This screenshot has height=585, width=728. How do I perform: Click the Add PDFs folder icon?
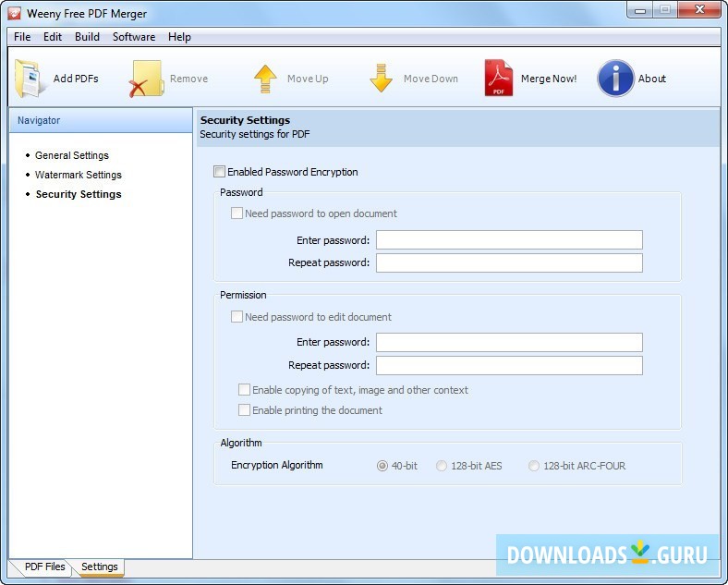pyautogui.click(x=30, y=79)
